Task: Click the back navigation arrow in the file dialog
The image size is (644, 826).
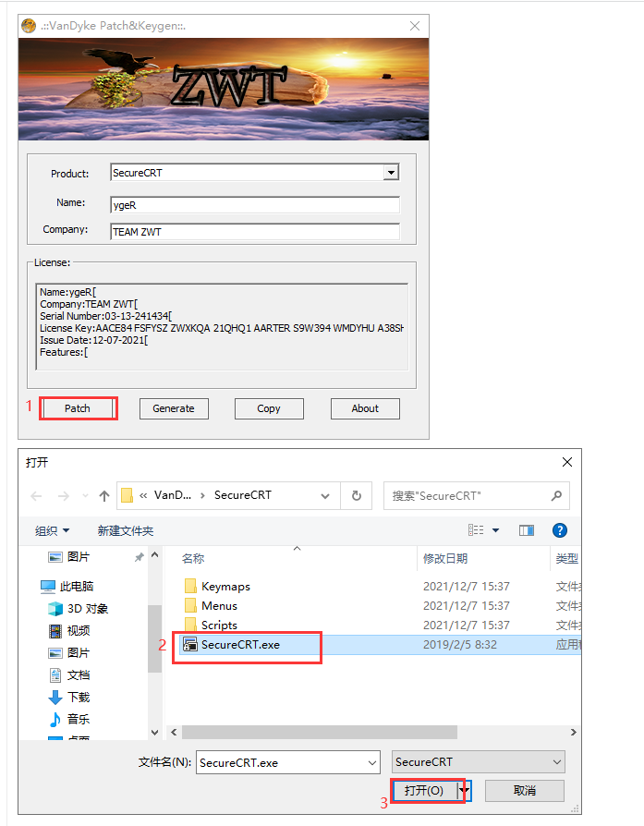Action: [36, 495]
